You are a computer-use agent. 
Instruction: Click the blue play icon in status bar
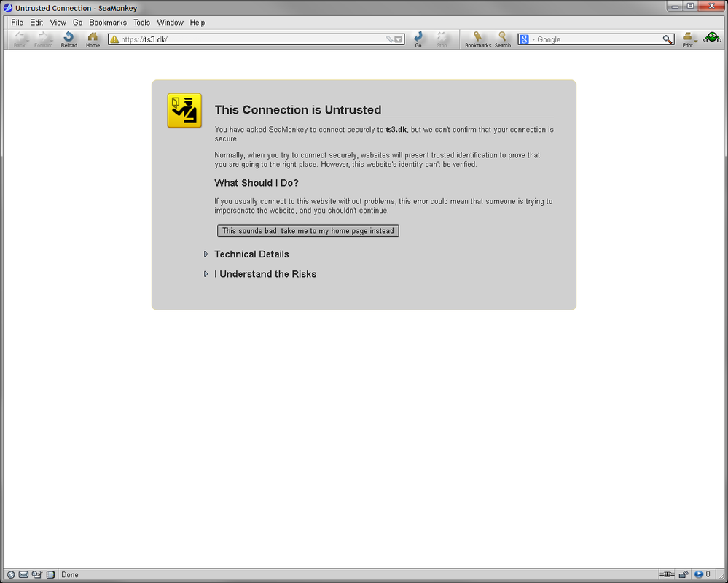point(699,575)
